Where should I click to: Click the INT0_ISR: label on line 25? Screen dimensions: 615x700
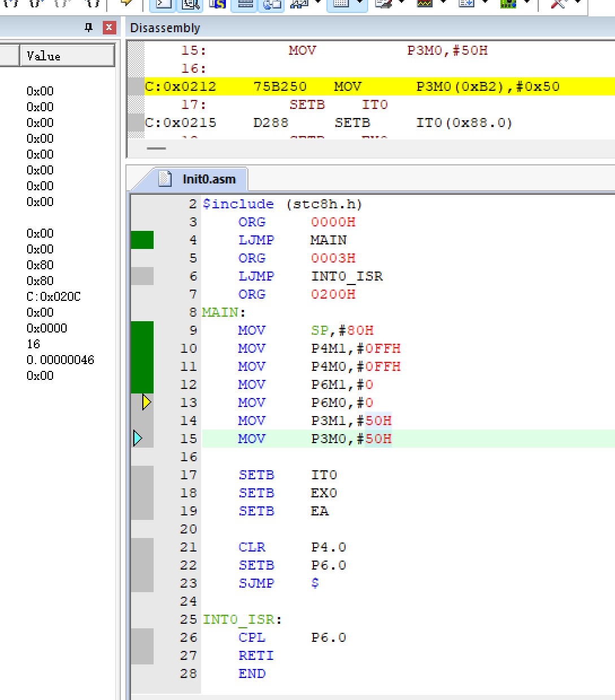pos(242,619)
